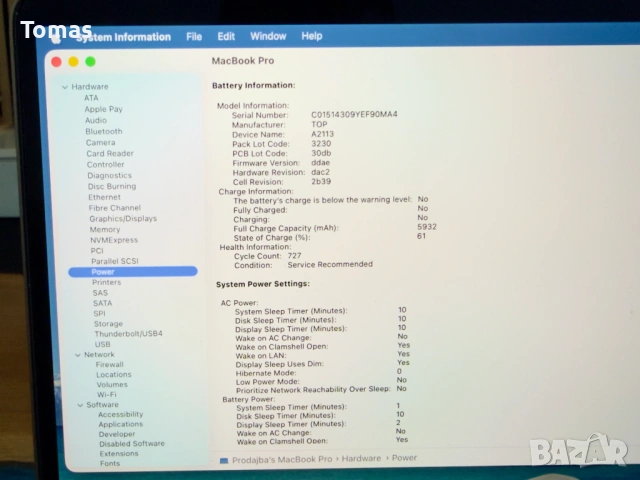Open the Edit menu
This screenshot has width=640, height=480.
pos(226,36)
